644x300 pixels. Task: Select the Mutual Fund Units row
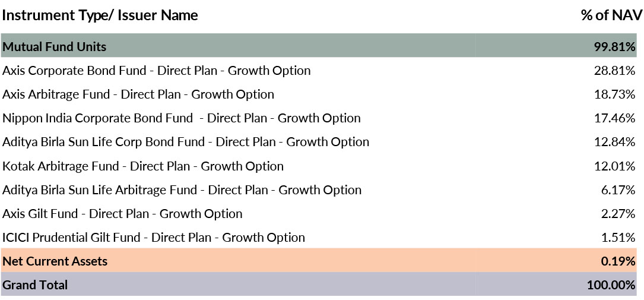click(55, 46)
